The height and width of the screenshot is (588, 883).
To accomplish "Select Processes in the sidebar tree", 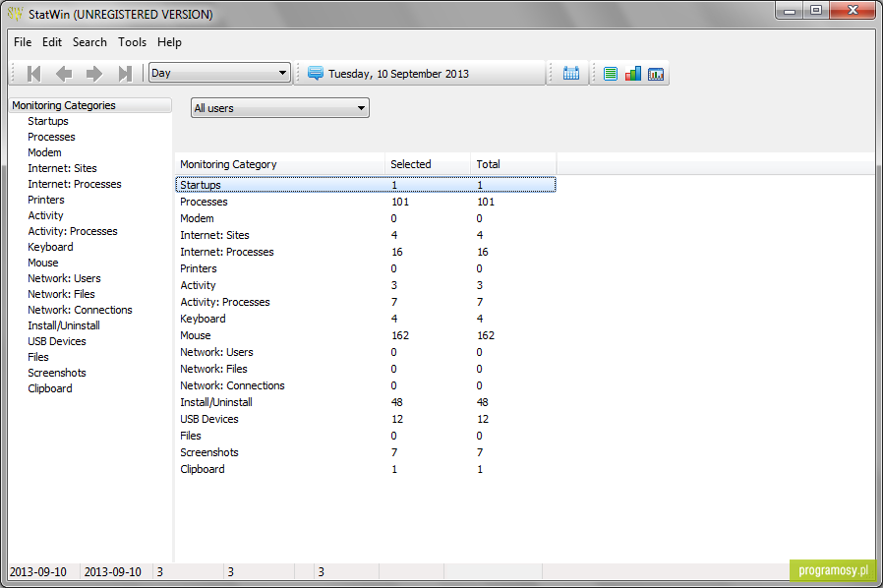I will [51, 137].
